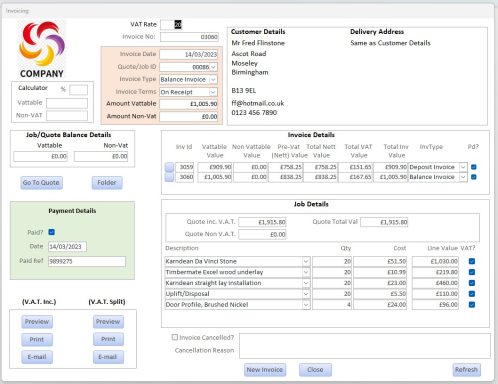
Task: Toggle the Paid? checkbox in Payment Details
Action: pos(52,232)
